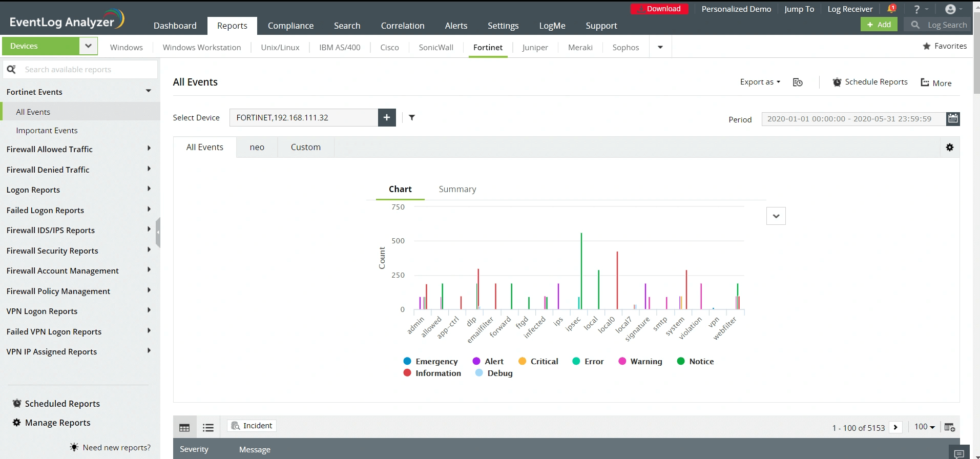The height and width of the screenshot is (459, 980).
Task: Click the notification bell icon
Action: (x=891, y=9)
